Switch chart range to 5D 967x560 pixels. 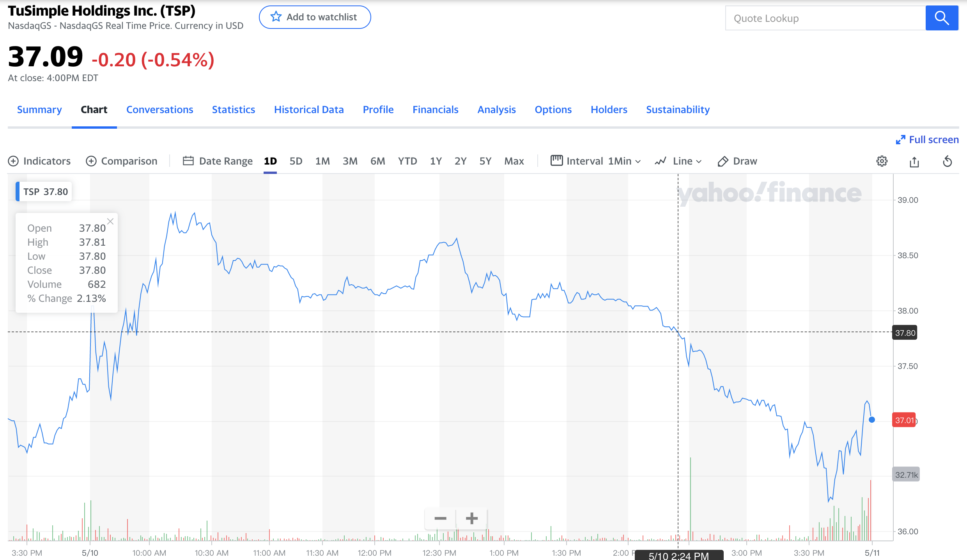[296, 161]
